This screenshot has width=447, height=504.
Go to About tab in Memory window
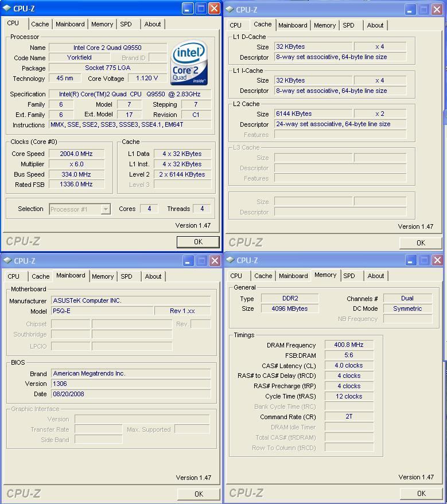(376, 276)
